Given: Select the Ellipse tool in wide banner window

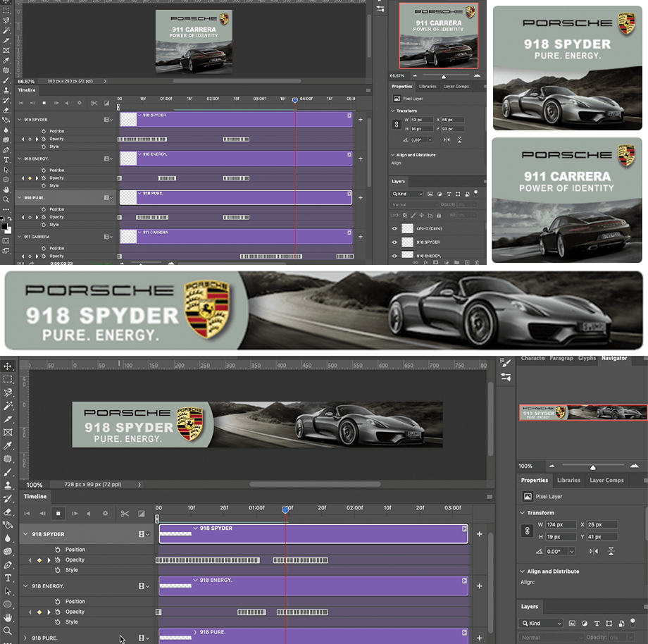Looking at the screenshot, I should point(8,605).
